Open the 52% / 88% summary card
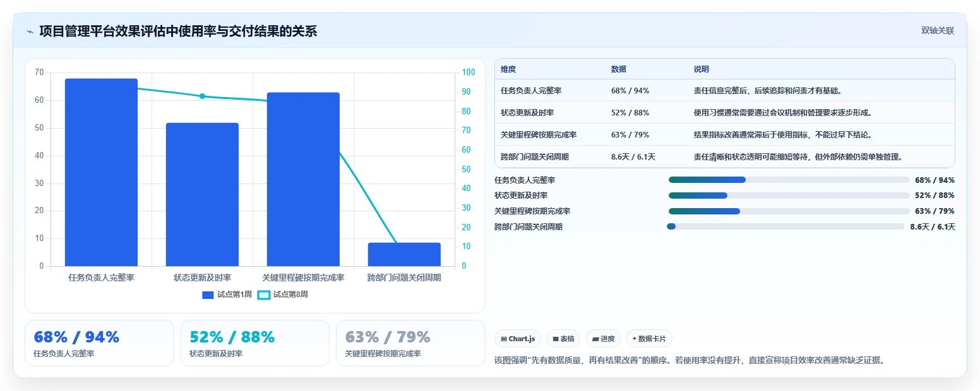The width and height of the screenshot is (980, 391). point(255,343)
